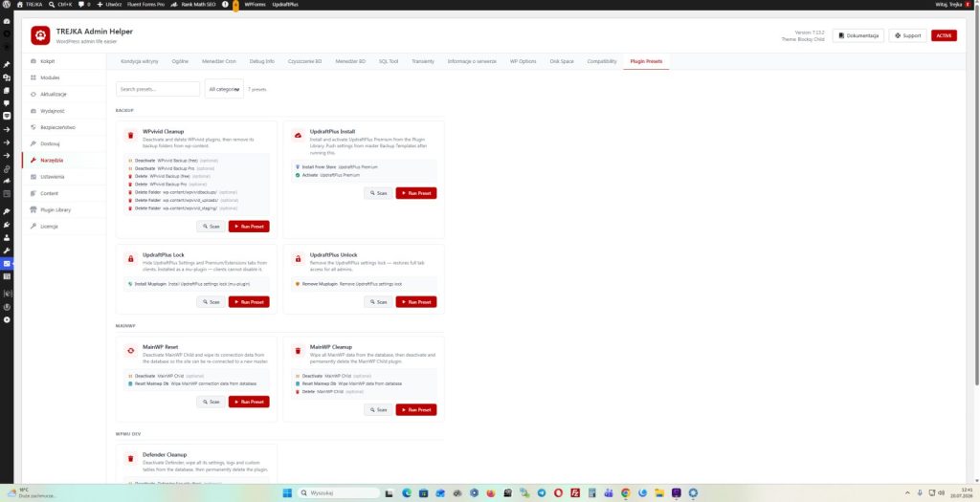Screen dimensions: 980x502
Task: Go to Kokpit in helper sidebar
Action: [64, 61]
